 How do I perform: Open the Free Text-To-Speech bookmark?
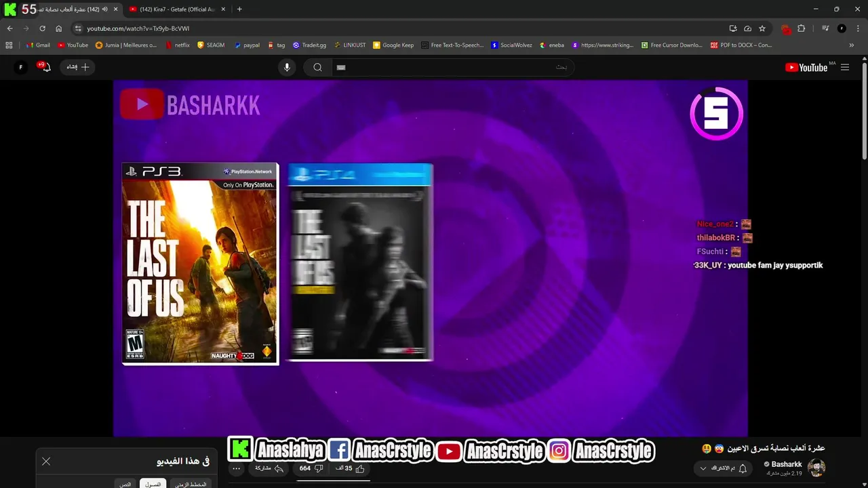(452, 45)
